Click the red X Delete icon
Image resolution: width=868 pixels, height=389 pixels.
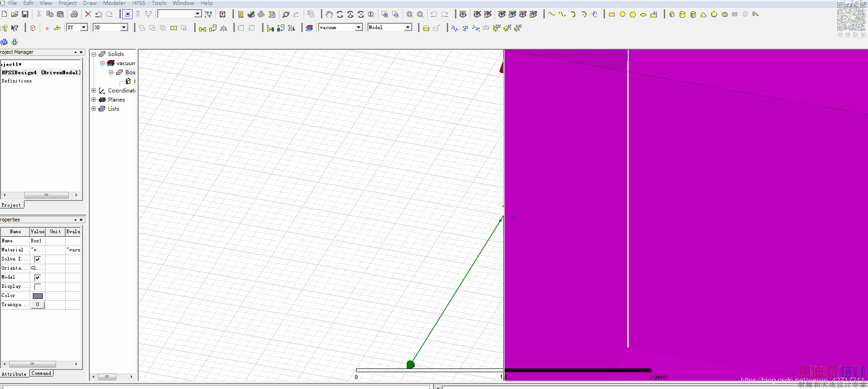(x=88, y=15)
